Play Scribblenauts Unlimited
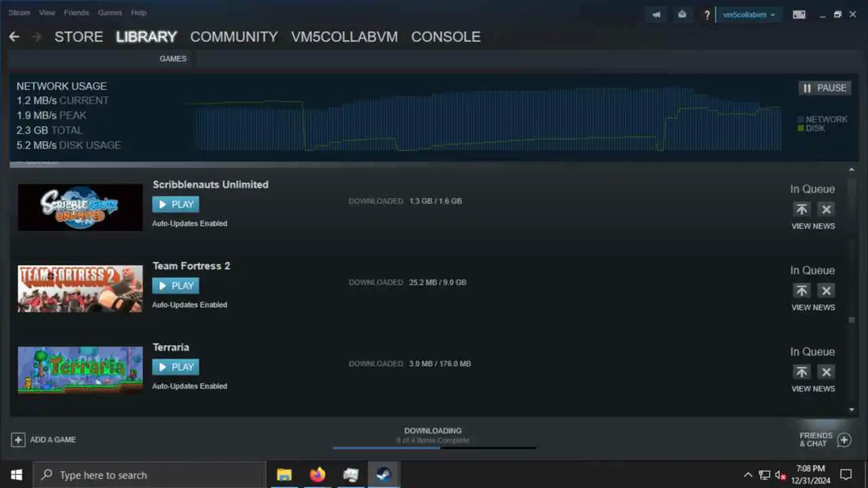The height and width of the screenshot is (488, 868). (x=176, y=204)
